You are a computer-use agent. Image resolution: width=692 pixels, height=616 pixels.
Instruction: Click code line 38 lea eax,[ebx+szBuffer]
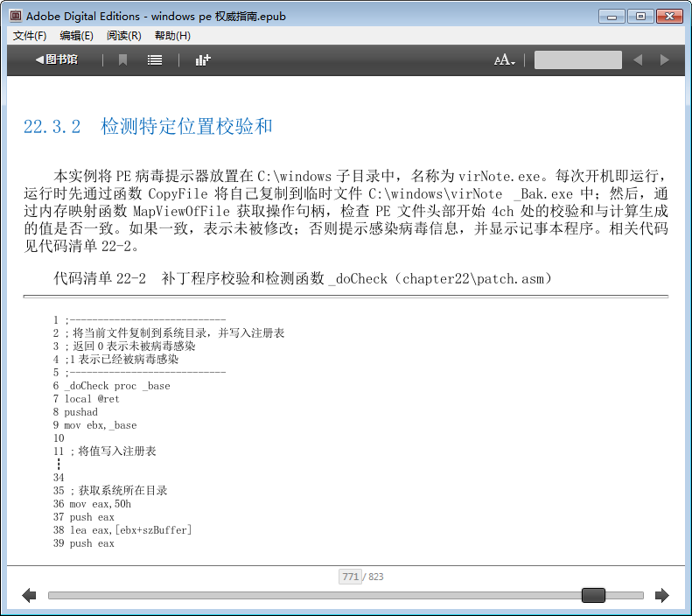pos(122,530)
